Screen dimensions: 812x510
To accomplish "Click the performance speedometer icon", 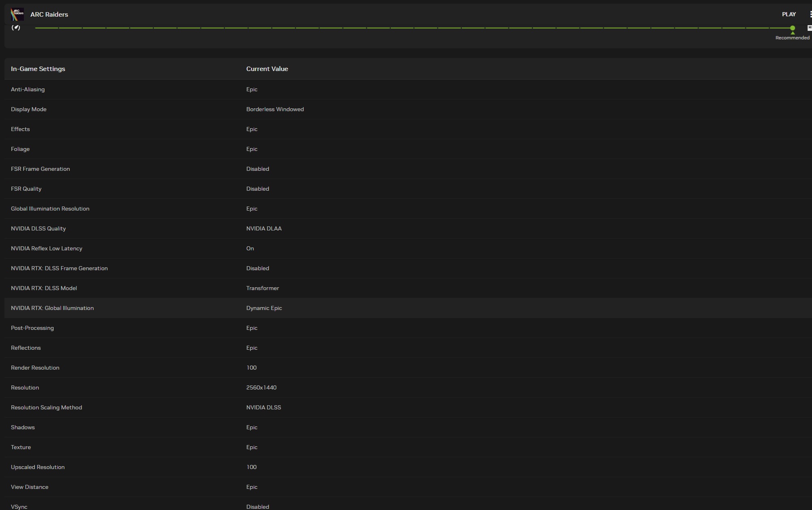I will tap(16, 27).
